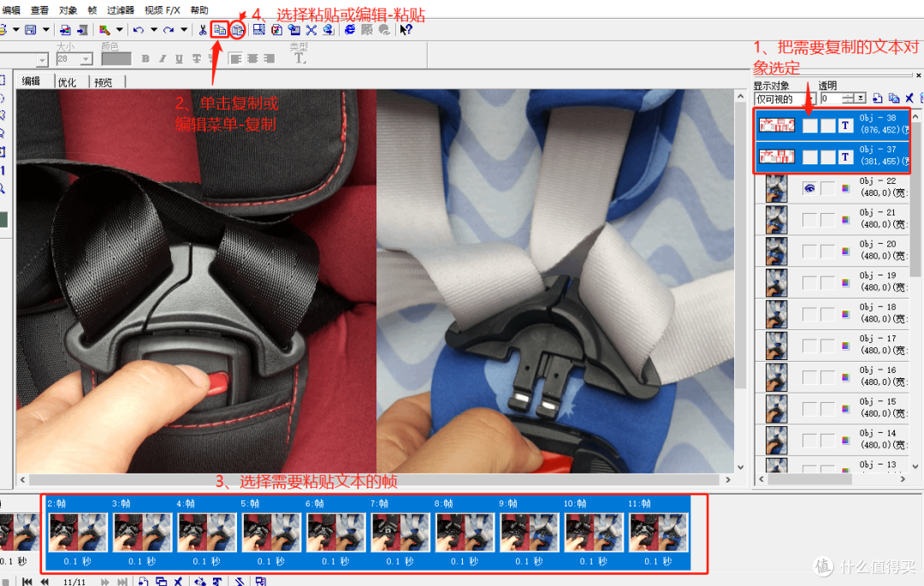Click the Save floppy disk icon
The width and height of the screenshot is (924, 586).
coord(31,30)
